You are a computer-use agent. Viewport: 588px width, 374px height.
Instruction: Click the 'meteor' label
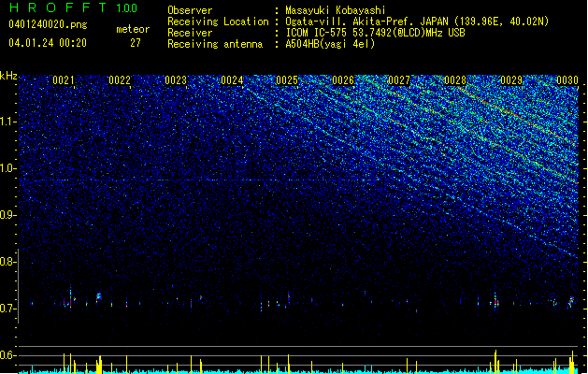coord(133,29)
